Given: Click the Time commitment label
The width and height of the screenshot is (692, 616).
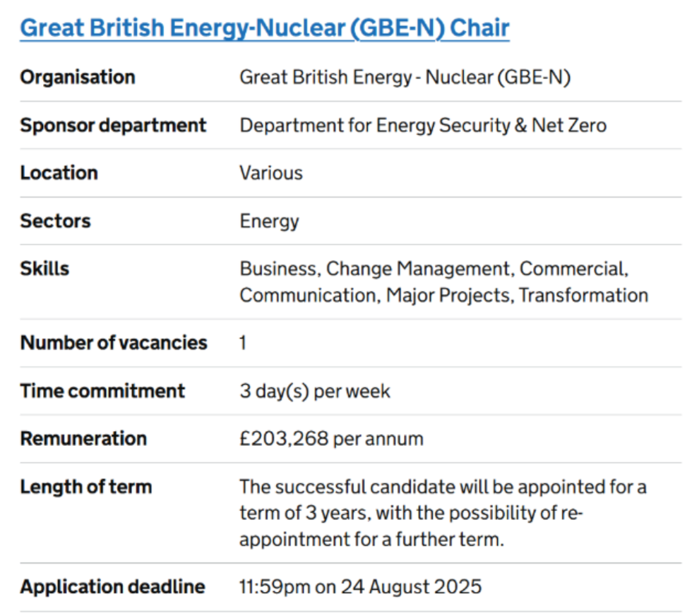Looking at the screenshot, I should pyautogui.click(x=102, y=391).
